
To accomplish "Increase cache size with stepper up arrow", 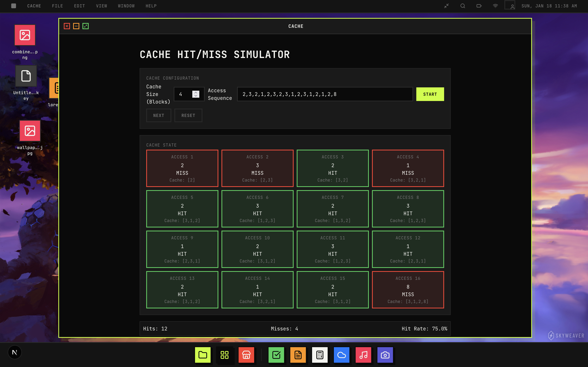I will point(196,92).
